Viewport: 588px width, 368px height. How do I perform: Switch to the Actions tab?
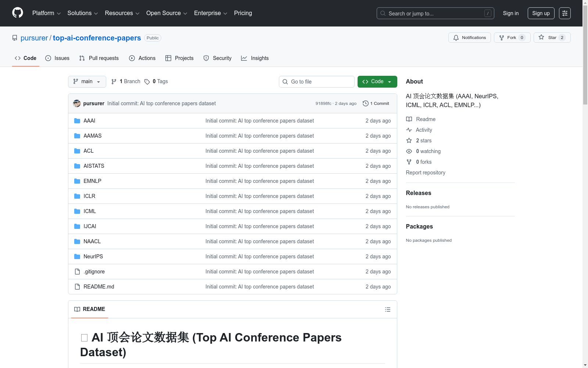(142, 58)
